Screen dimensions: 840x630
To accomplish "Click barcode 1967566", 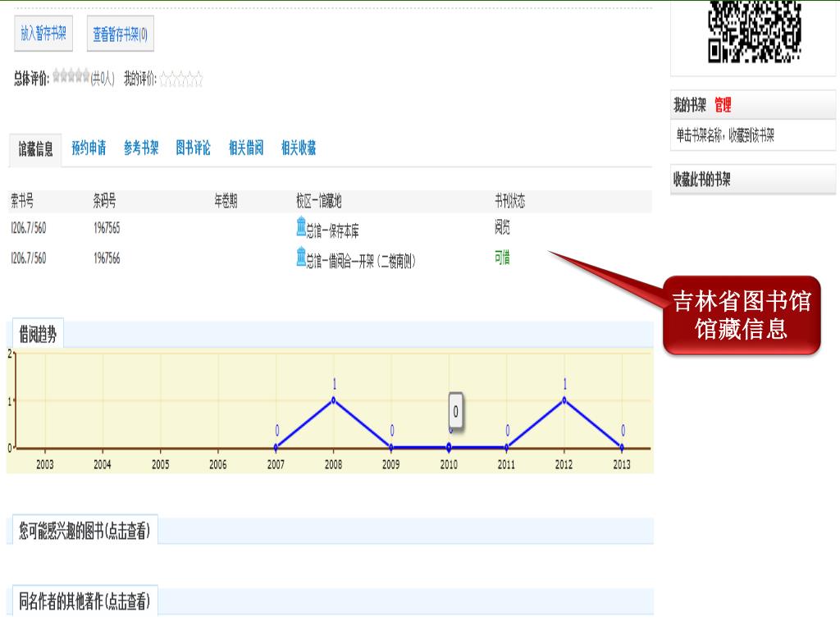I will (107, 258).
